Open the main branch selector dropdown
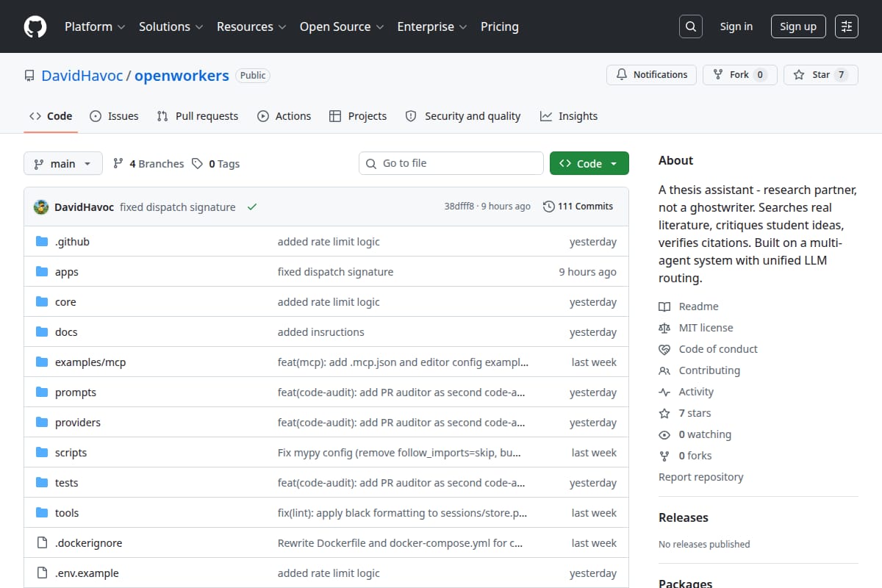 pyautogui.click(x=62, y=164)
